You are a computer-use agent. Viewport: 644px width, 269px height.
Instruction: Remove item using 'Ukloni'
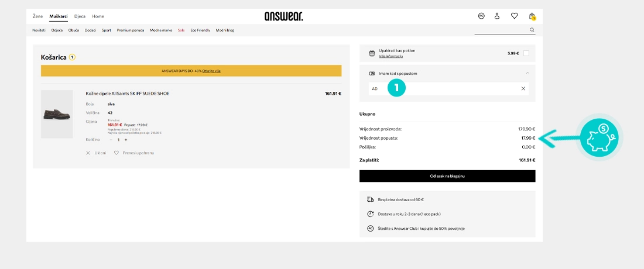pos(96,153)
